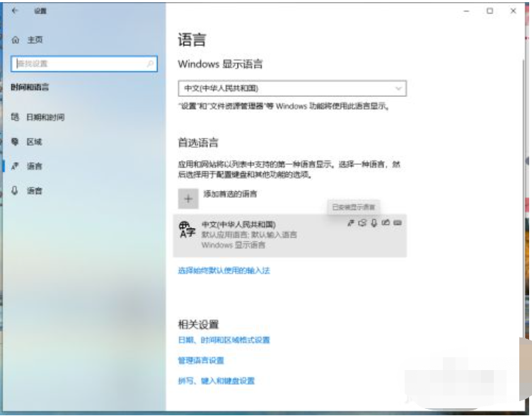Click the 时间和语言 section header
This screenshot has width=532, height=416.
coord(30,87)
